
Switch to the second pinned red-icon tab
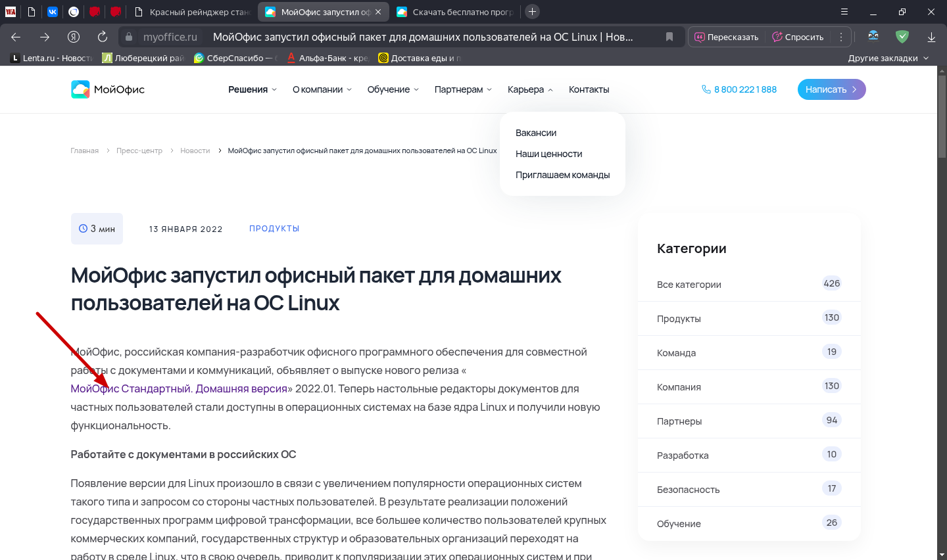(116, 12)
